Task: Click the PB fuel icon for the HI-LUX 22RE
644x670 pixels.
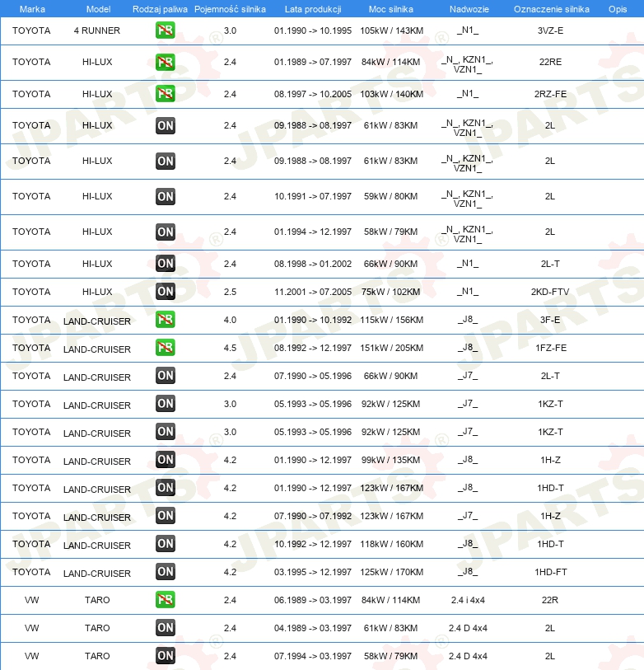Action: point(165,63)
